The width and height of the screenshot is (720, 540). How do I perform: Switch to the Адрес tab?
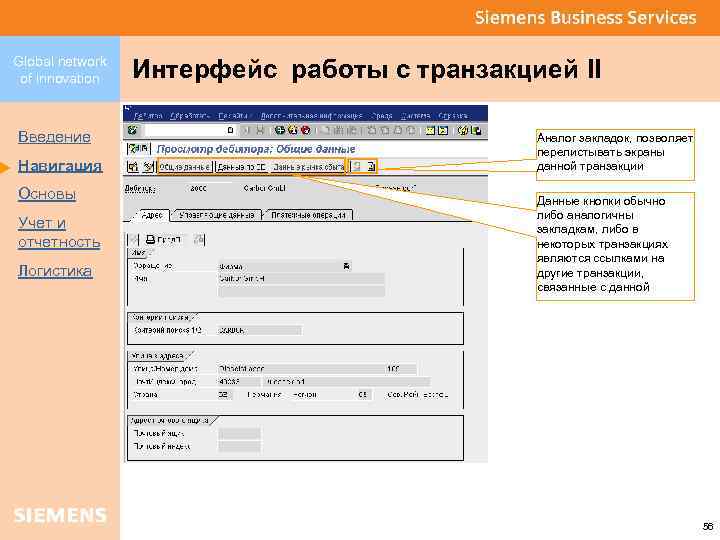pyautogui.click(x=151, y=215)
